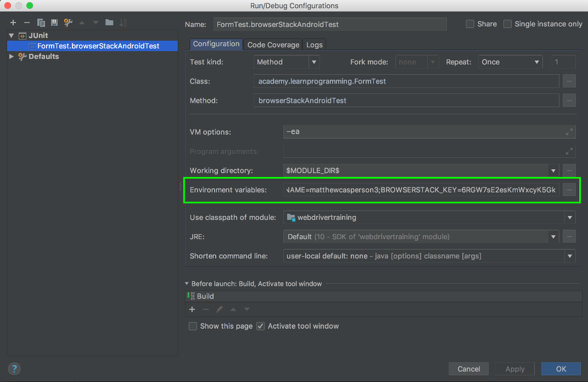The width and height of the screenshot is (588, 382).
Task: Toggle the Single instance only checkbox
Action: (x=507, y=24)
